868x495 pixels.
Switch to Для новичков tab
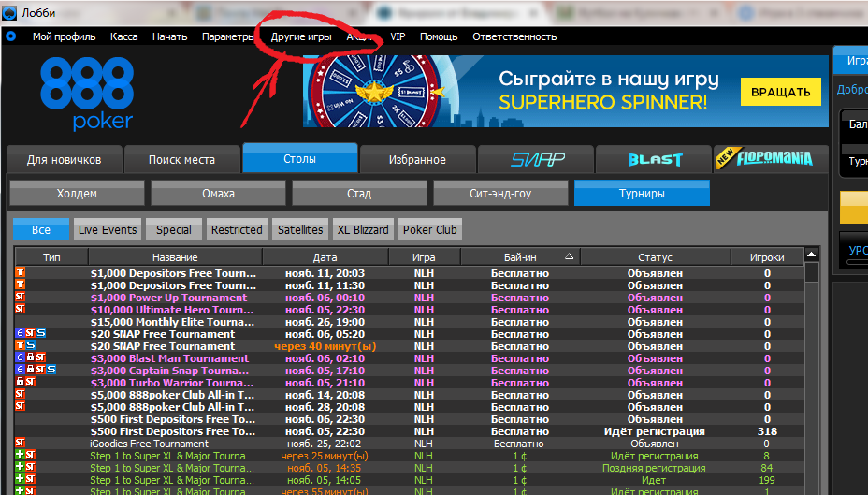click(x=65, y=159)
